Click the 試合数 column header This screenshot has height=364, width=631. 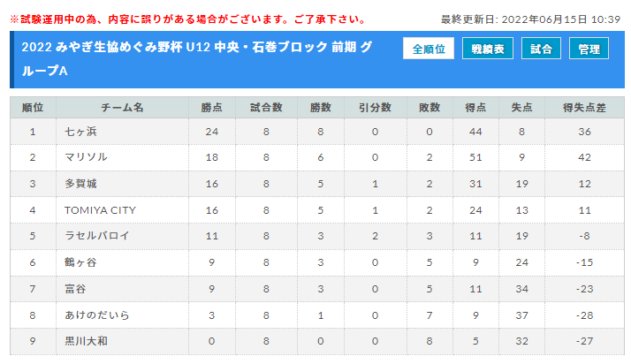coord(266,108)
